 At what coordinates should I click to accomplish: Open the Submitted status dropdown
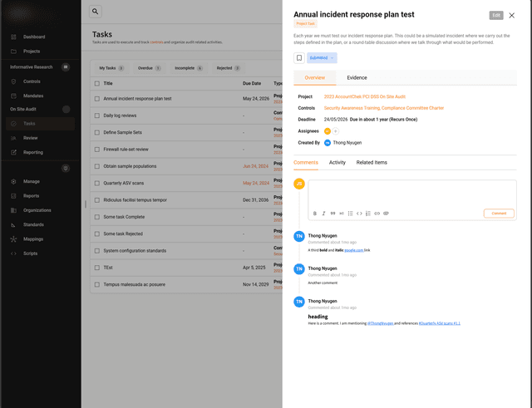322,57
